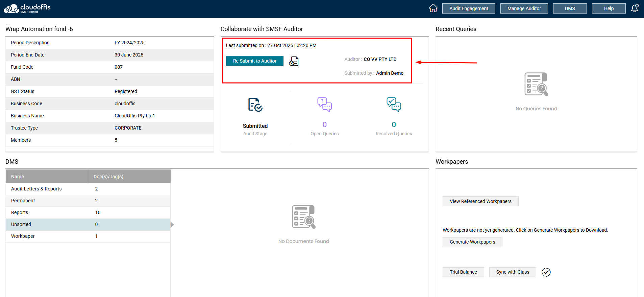The image size is (644, 297).
Task: Click the cloudoffis logo
Action: click(27, 8)
